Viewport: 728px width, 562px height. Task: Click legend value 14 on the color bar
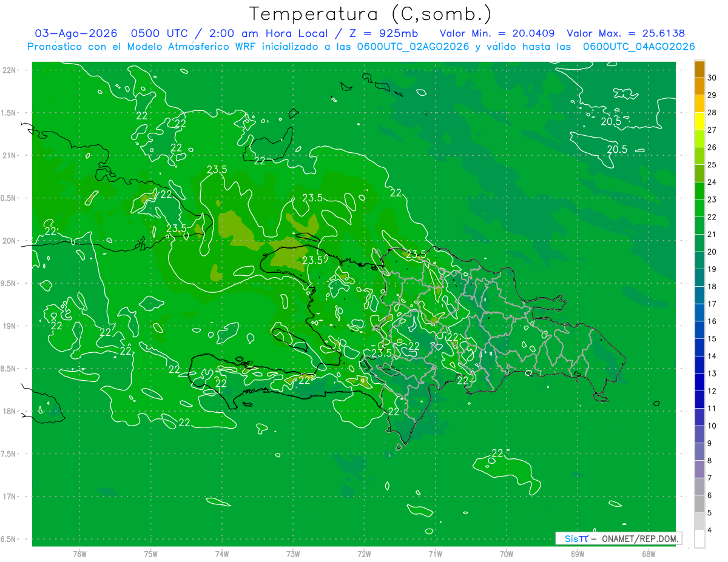point(712,356)
